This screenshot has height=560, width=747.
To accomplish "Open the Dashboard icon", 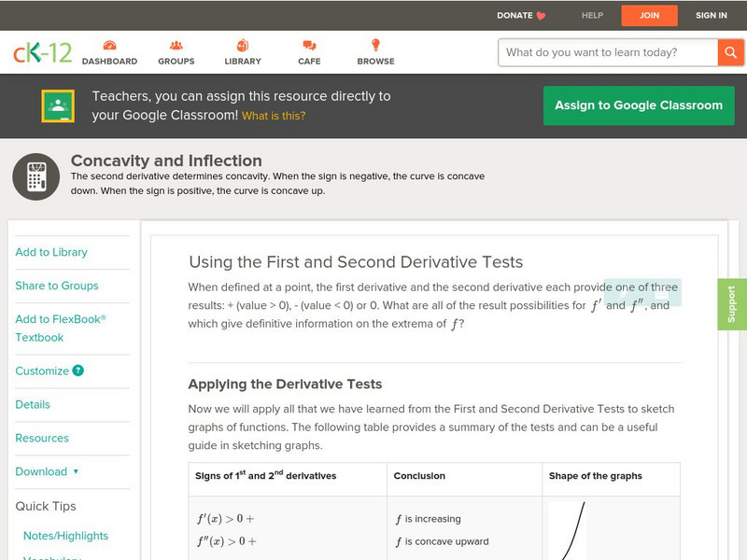I will 109,46.
